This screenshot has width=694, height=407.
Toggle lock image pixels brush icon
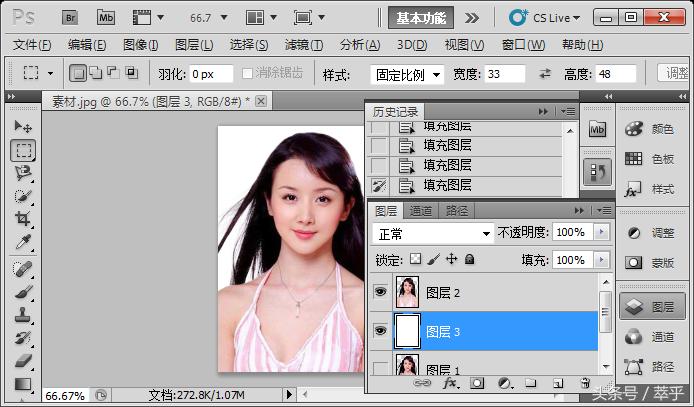point(433,259)
